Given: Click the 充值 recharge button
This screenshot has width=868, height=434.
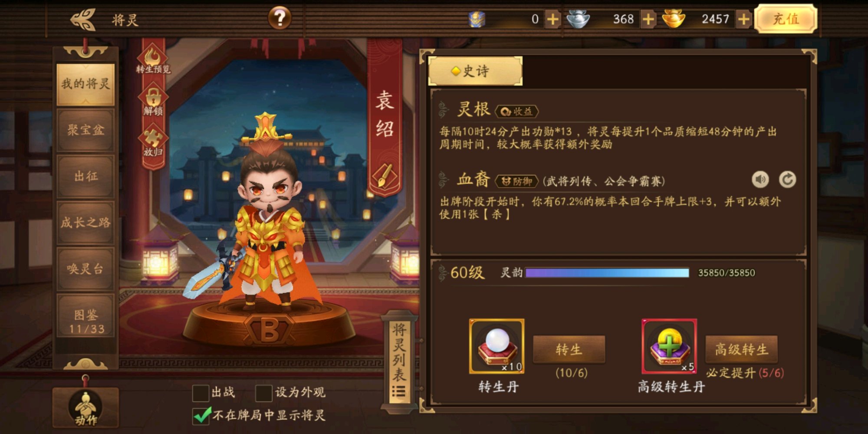Looking at the screenshot, I should coord(786,19).
